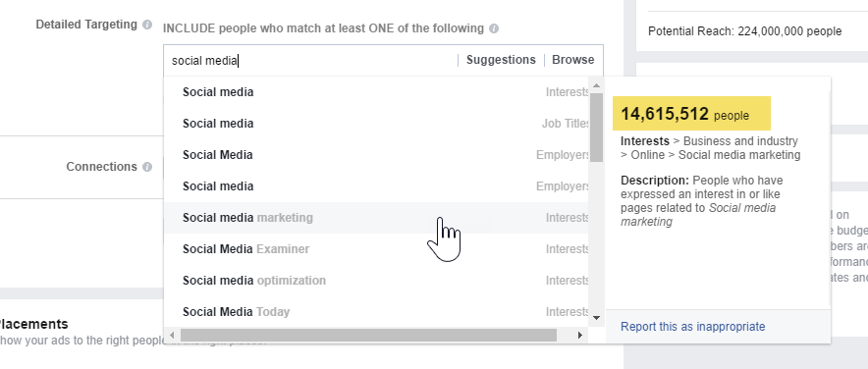Open the Browse targeting categories
Screen dimensions: 868x369
[573, 60]
